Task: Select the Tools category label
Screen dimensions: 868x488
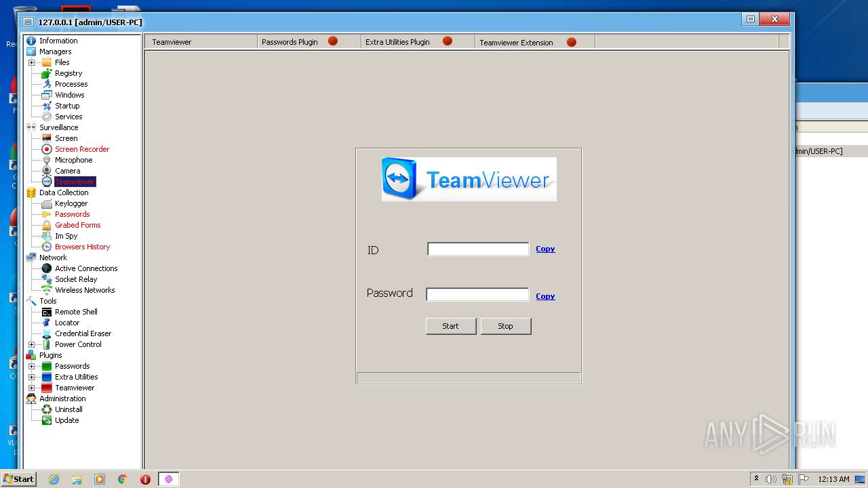Action: (48, 301)
